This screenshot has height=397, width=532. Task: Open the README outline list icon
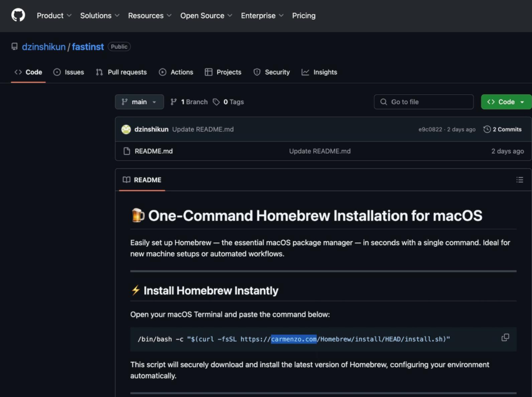[520, 180]
